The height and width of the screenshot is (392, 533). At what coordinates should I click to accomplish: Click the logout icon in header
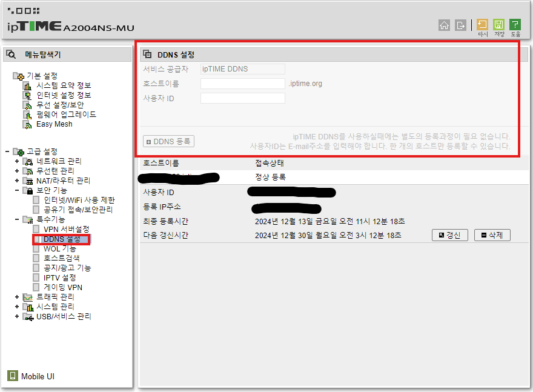coord(460,25)
